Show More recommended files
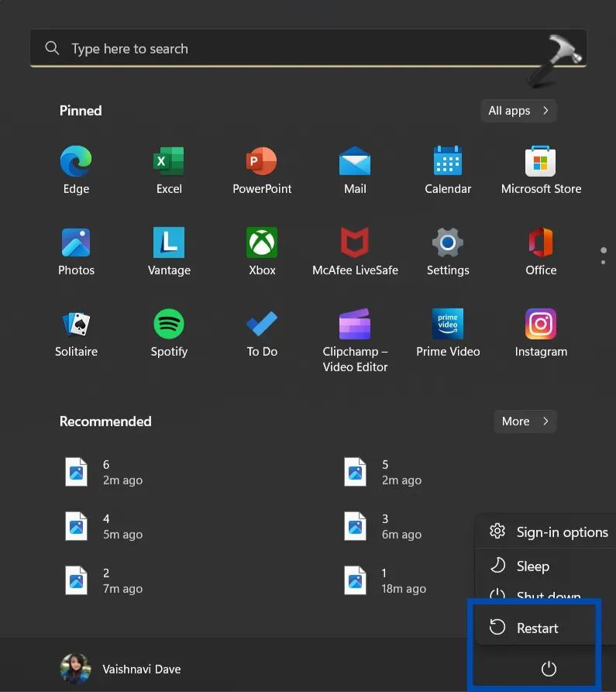This screenshot has width=616, height=692. [x=525, y=422]
